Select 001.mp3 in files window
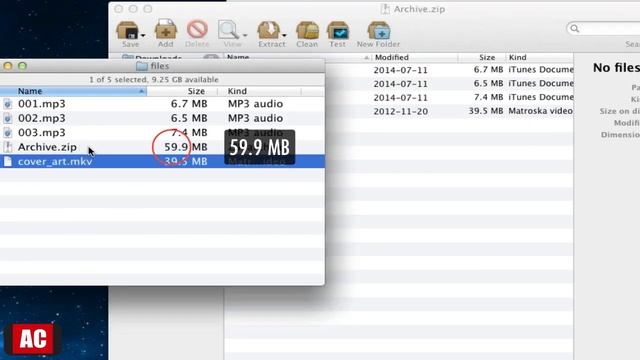 162,104
